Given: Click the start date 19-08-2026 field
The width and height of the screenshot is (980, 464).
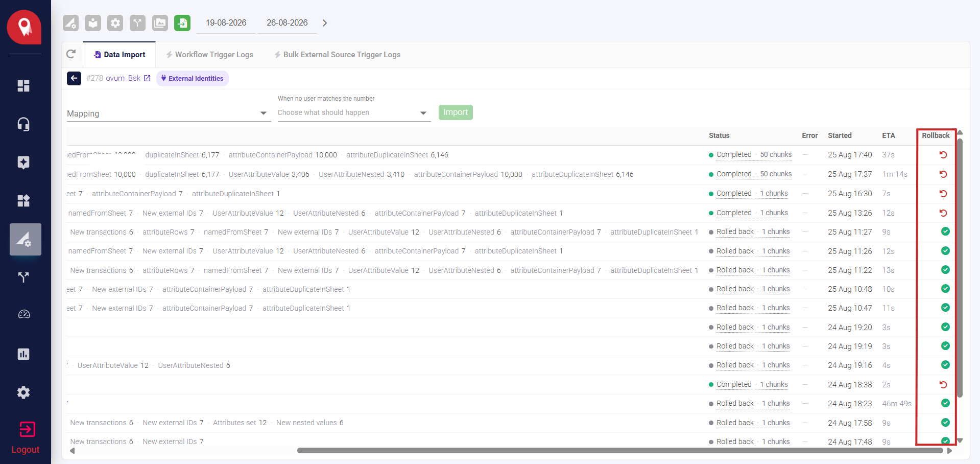Looking at the screenshot, I should tap(226, 23).
